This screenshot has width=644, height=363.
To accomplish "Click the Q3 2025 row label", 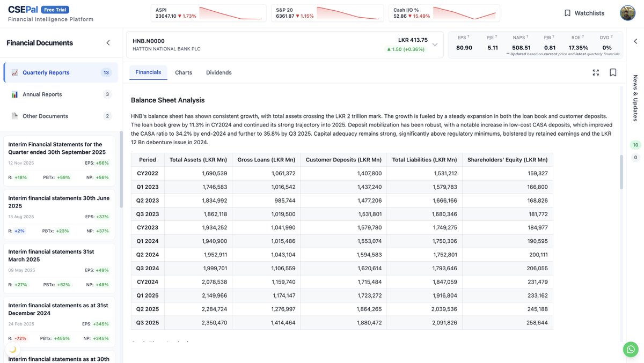I will pyautogui.click(x=148, y=323).
